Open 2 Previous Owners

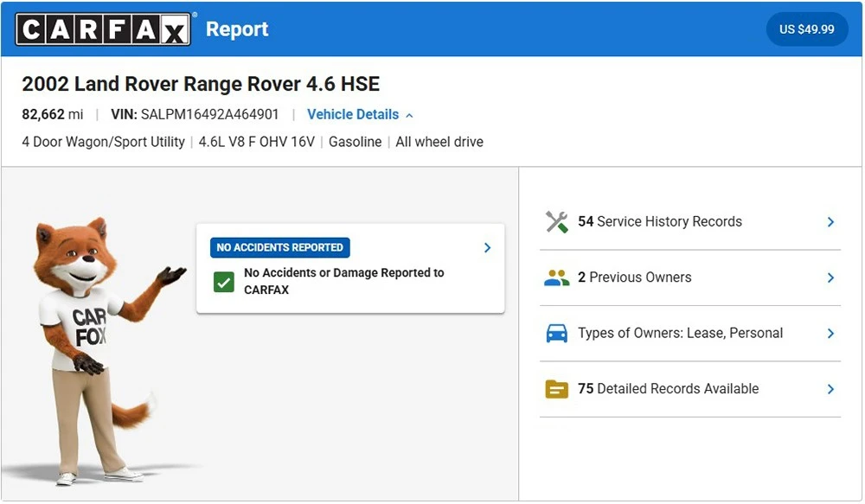689,278
